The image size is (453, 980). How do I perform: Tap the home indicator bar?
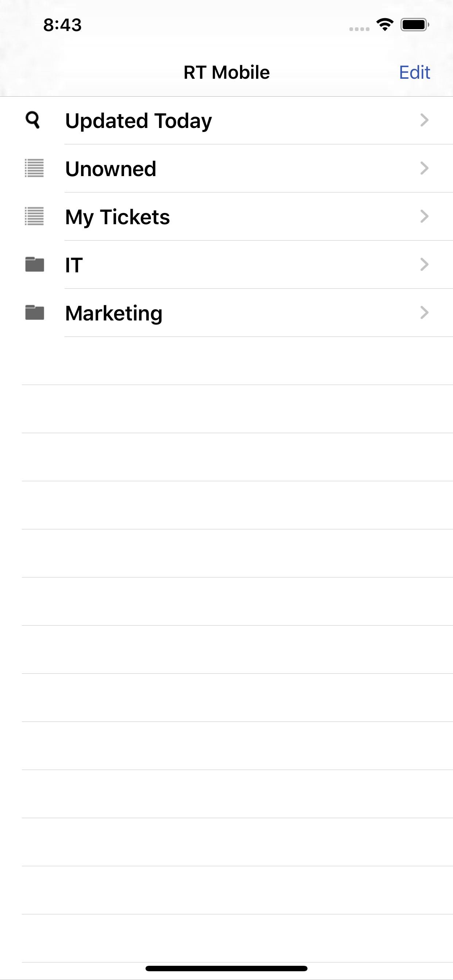(226, 968)
